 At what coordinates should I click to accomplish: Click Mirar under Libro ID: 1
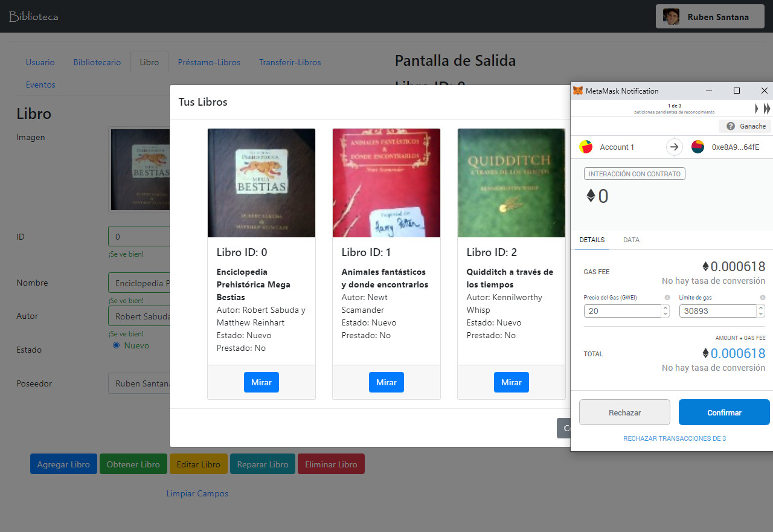(386, 382)
